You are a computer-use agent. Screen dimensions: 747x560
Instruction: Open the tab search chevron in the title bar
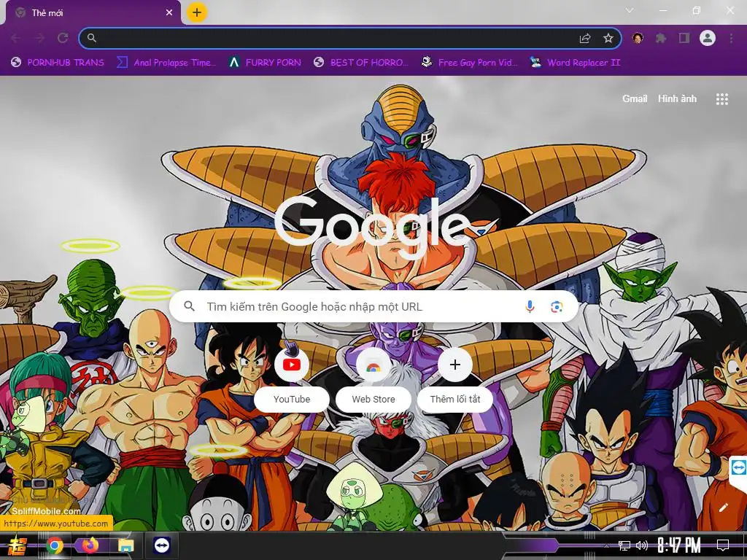point(630,10)
